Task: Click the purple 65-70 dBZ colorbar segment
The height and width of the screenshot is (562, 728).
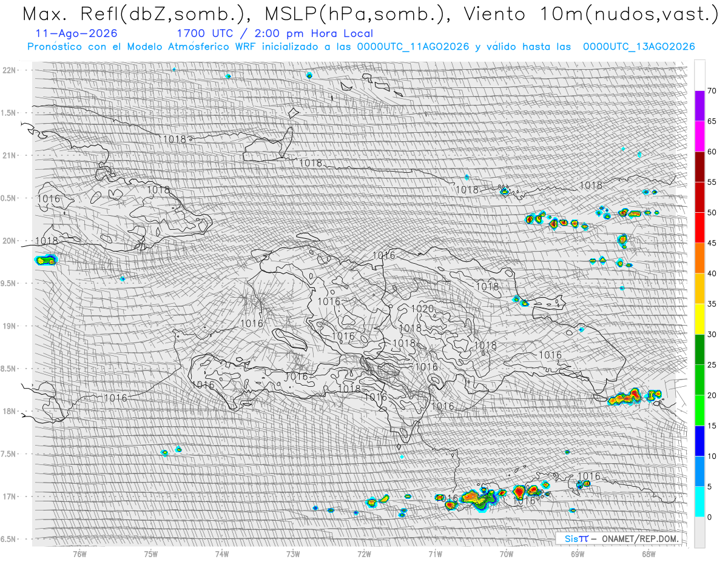Action: point(699,106)
